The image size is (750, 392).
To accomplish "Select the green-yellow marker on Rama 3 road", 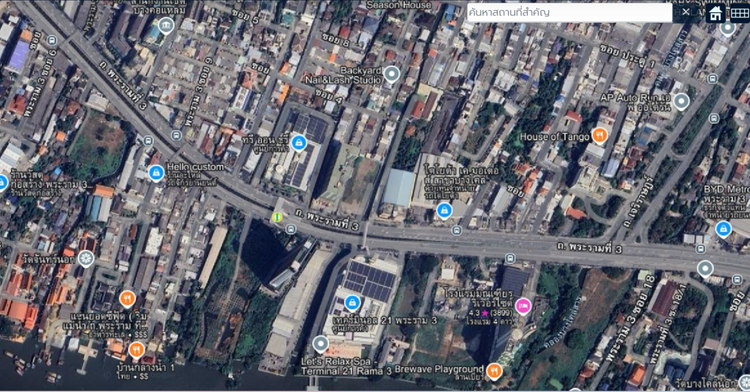I will [276, 217].
